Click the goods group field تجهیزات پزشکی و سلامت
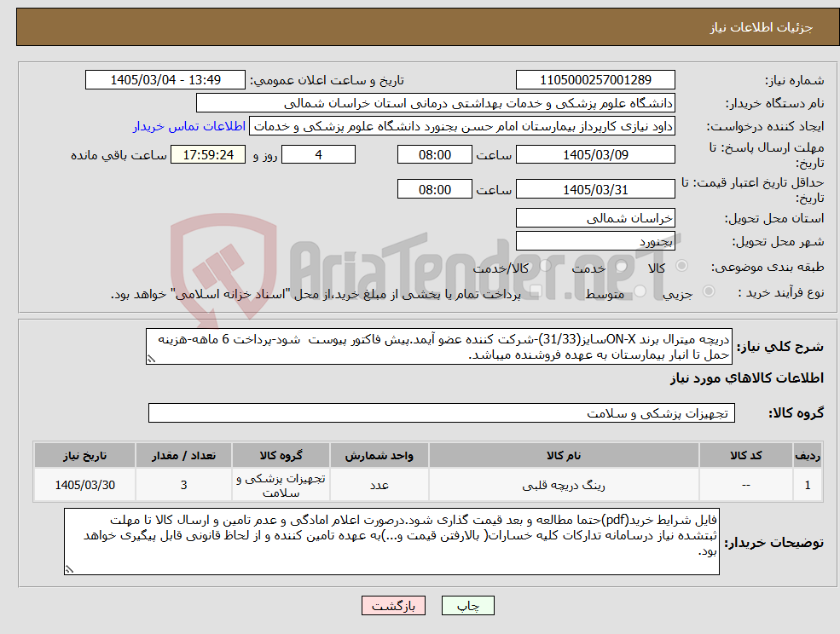 (x=442, y=413)
